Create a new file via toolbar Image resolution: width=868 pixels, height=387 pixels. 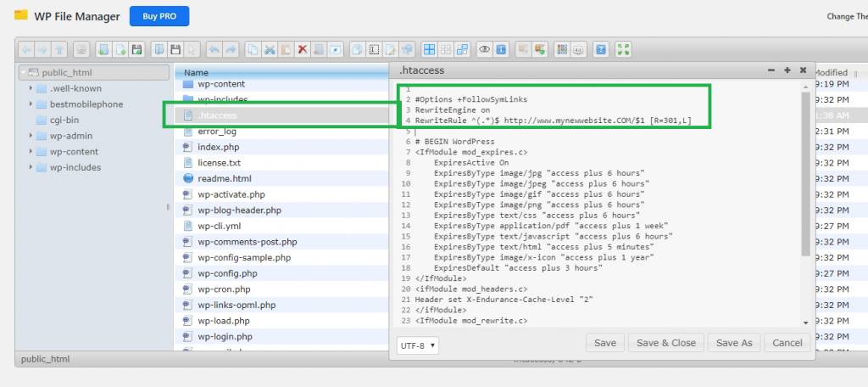(120, 49)
